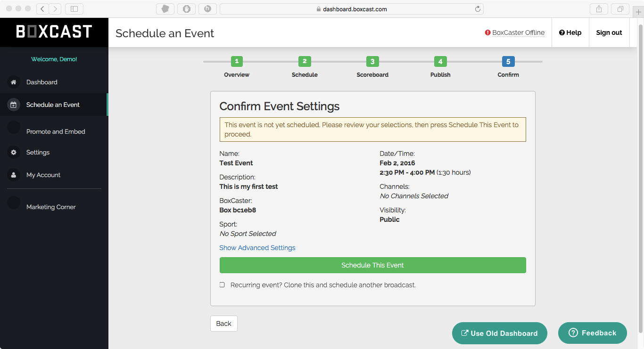The height and width of the screenshot is (349, 644).
Task: Jump to step 3 Scoreboard
Action: [x=372, y=62]
